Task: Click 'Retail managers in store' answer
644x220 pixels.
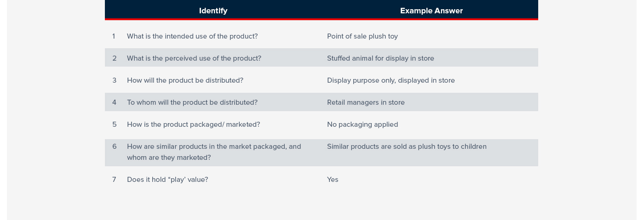Action: [x=366, y=102]
